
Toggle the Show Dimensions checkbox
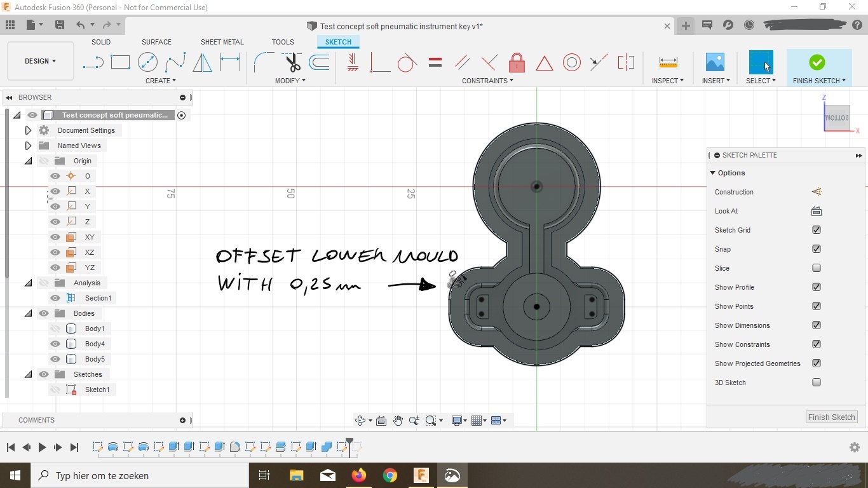click(817, 325)
